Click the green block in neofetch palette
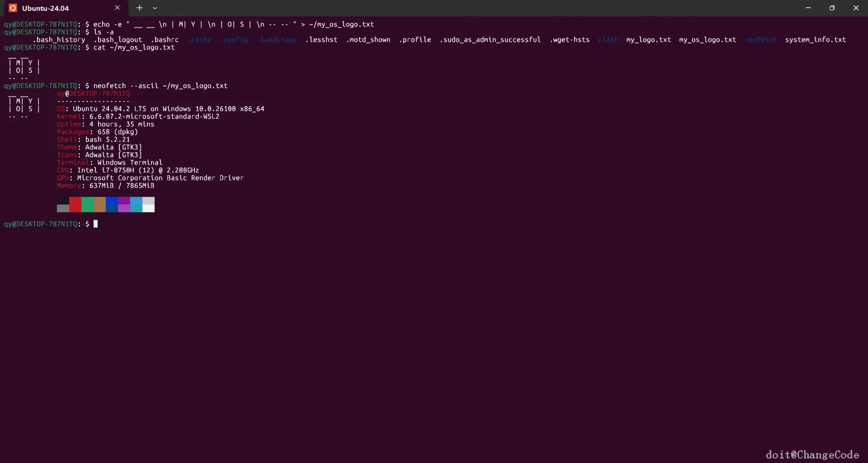 [x=87, y=205]
